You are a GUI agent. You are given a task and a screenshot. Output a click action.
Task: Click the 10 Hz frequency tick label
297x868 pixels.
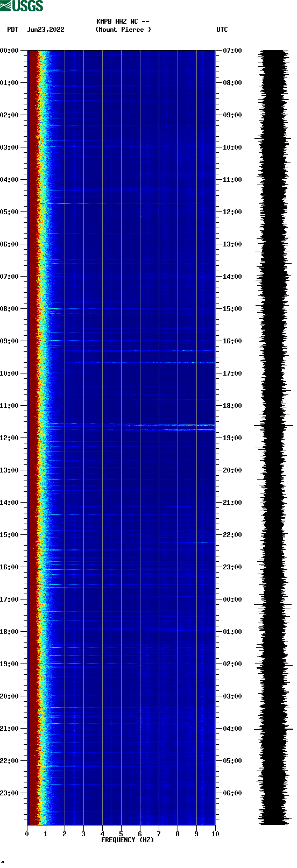pyautogui.click(x=215, y=834)
